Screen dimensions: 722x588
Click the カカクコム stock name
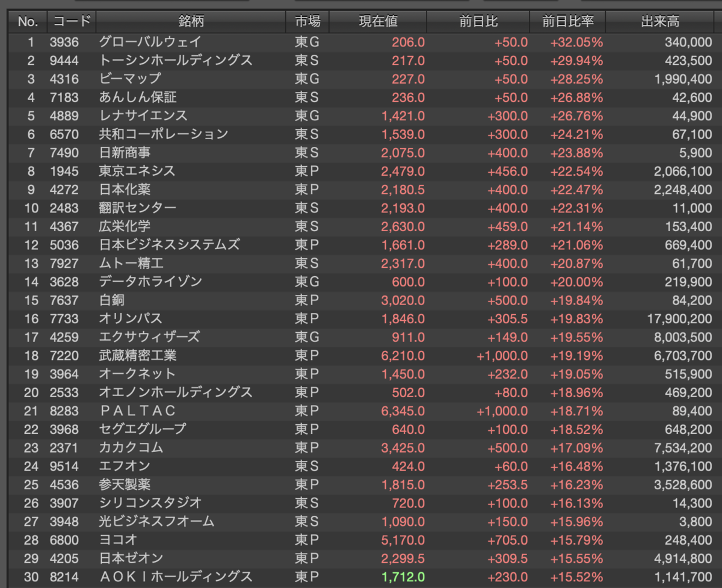click(x=131, y=448)
